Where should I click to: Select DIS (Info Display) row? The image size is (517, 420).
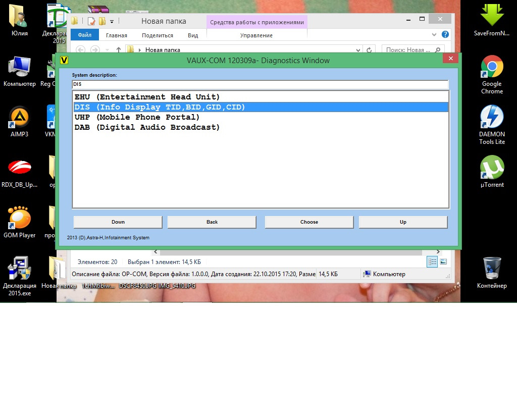pos(261,107)
